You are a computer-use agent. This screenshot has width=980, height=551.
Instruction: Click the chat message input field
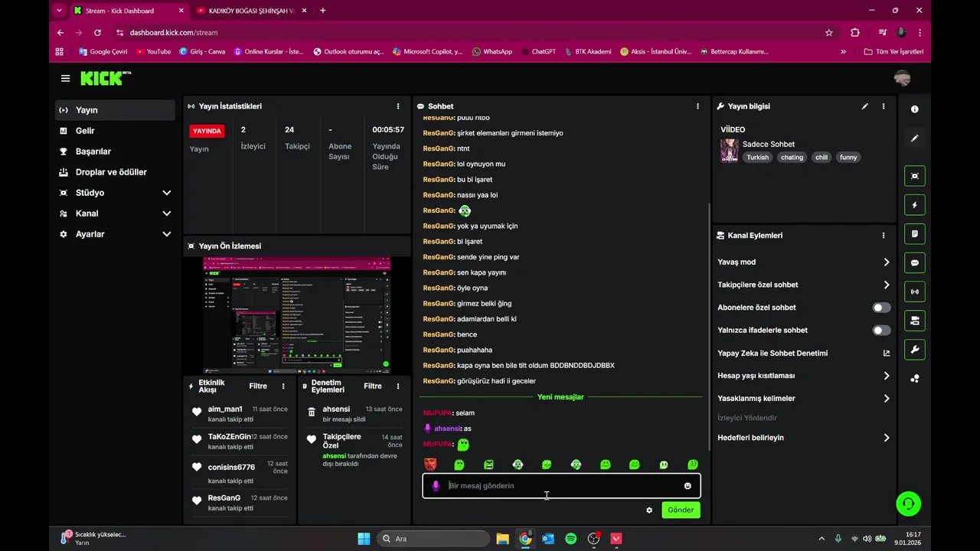(x=561, y=486)
